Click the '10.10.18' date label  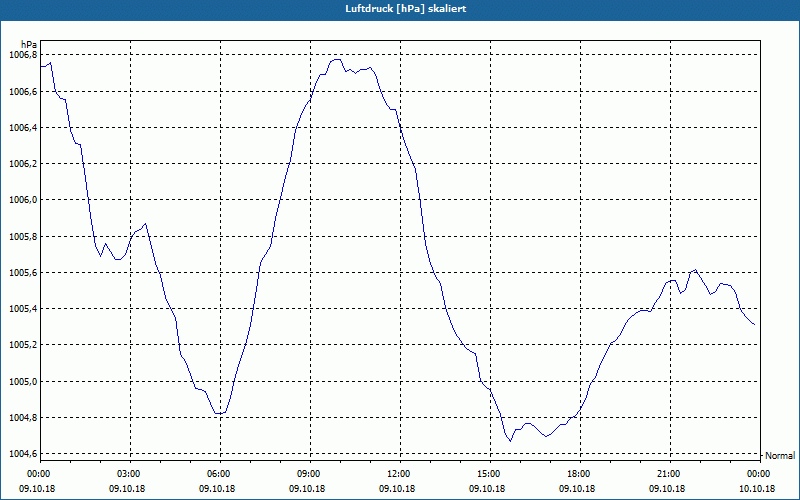coord(757,489)
